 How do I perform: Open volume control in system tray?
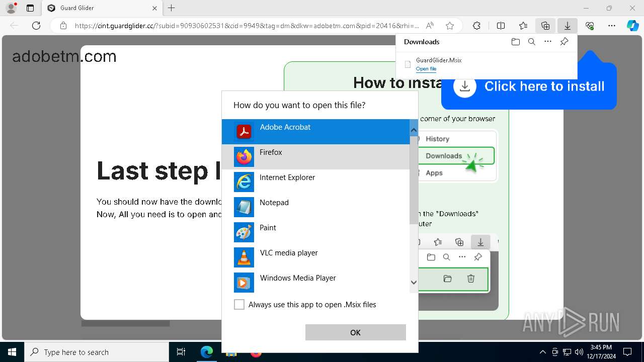(x=579, y=352)
